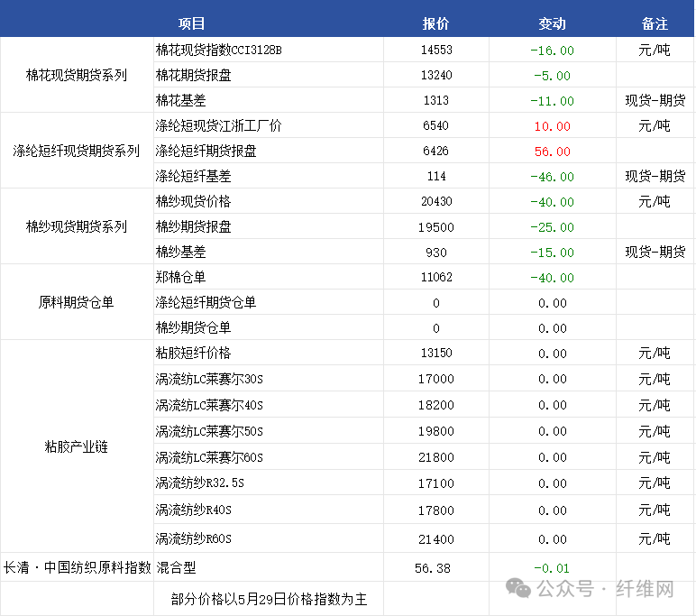This screenshot has width=696, height=616.
Task: Click the 长清·中国纺织原料指数 cell
Action: coord(78,567)
